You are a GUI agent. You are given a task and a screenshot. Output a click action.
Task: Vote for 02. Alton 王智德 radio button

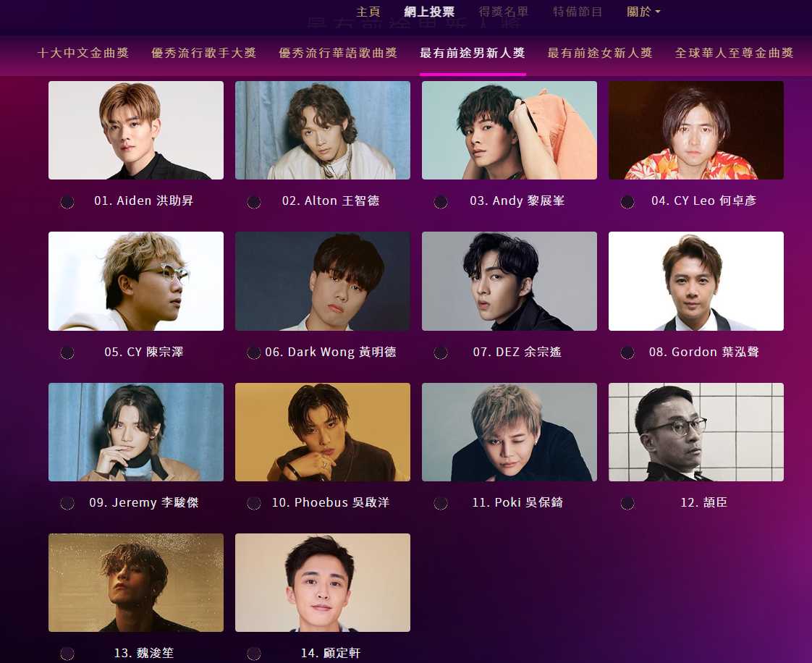[254, 202]
